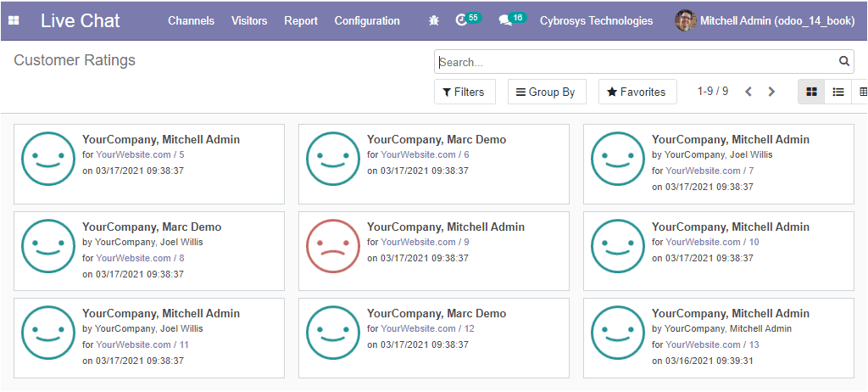Expand the Filters dropdown
The width and height of the screenshot is (868, 392).
point(465,92)
